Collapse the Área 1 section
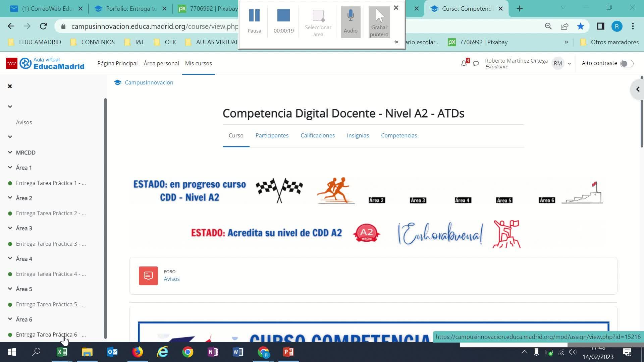Image resolution: width=644 pixels, height=362 pixels. [10, 168]
